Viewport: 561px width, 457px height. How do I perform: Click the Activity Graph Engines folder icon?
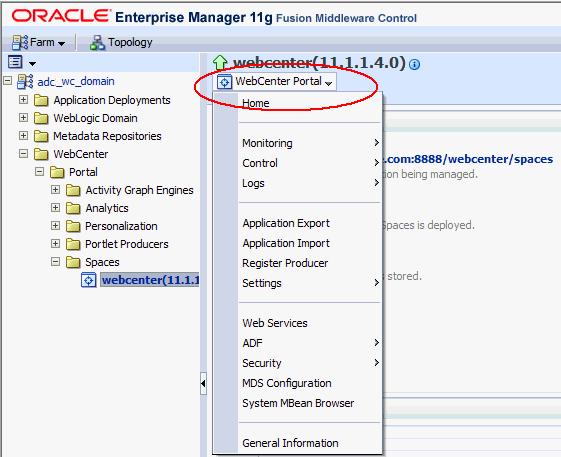(73, 190)
